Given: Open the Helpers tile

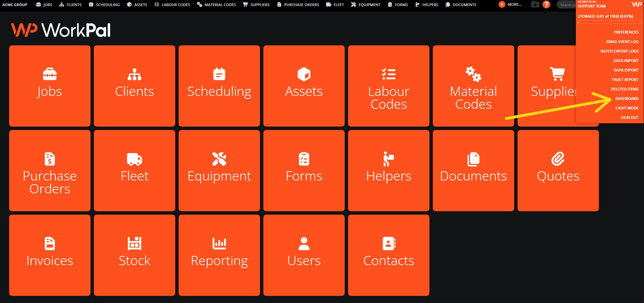Looking at the screenshot, I should click(389, 171).
